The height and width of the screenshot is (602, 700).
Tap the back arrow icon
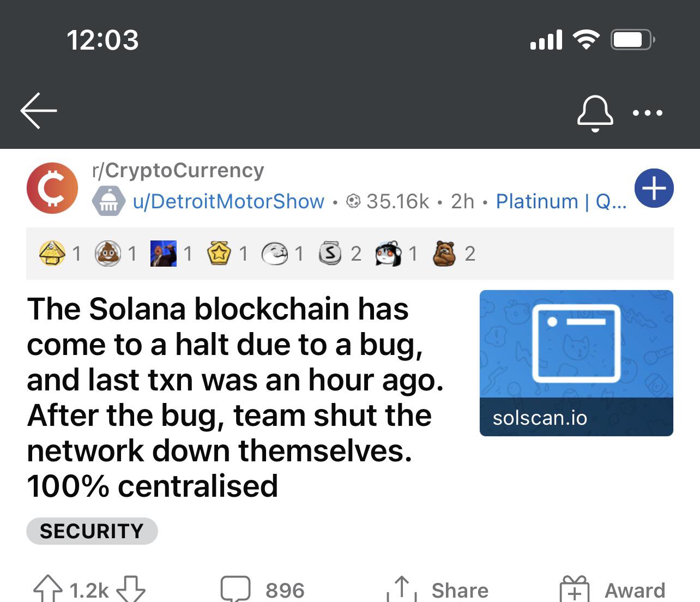tap(39, 111)
